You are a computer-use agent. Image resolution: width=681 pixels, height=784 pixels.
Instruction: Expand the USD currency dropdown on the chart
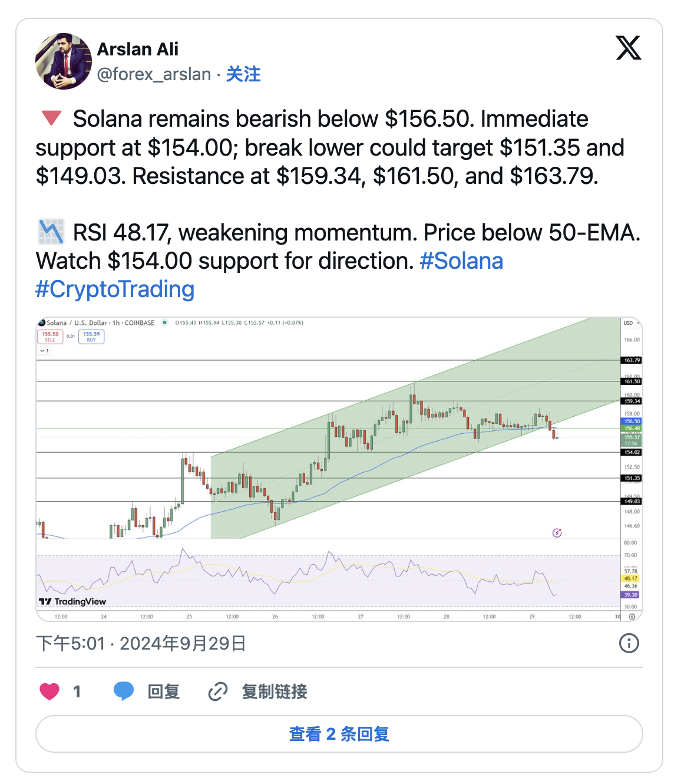pos(632,323)
